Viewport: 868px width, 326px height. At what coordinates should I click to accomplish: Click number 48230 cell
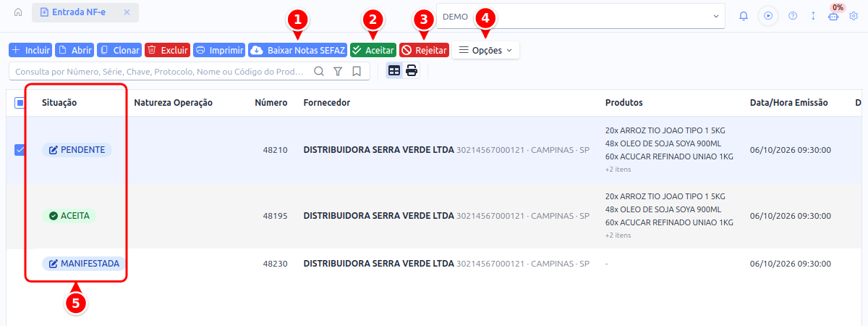(x=275, y=264)
